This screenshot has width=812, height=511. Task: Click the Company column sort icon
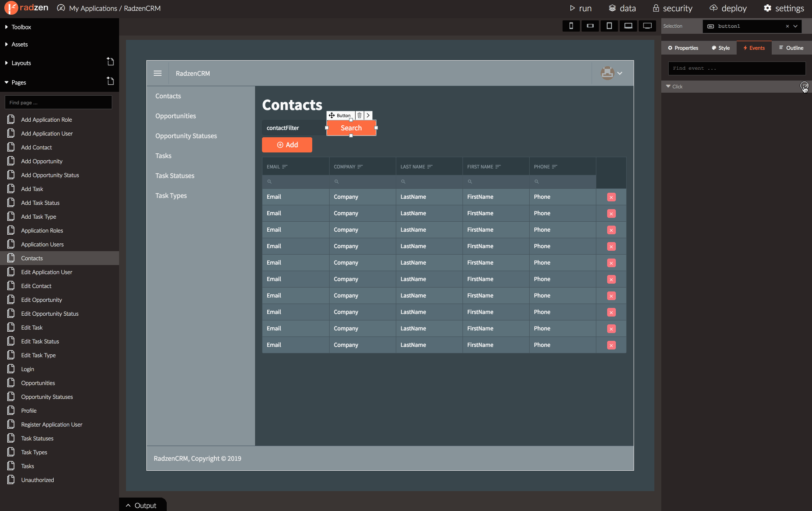coord(360,167)
